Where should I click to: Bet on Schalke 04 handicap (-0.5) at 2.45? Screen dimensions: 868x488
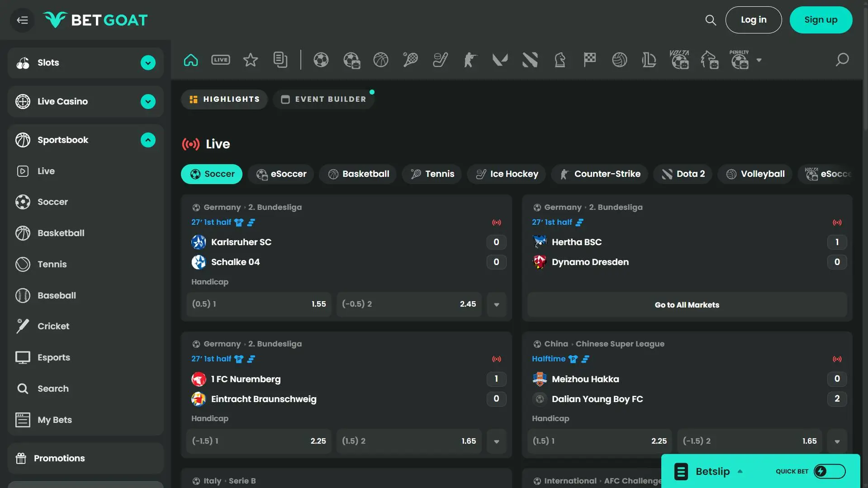[x=409, y=304]
